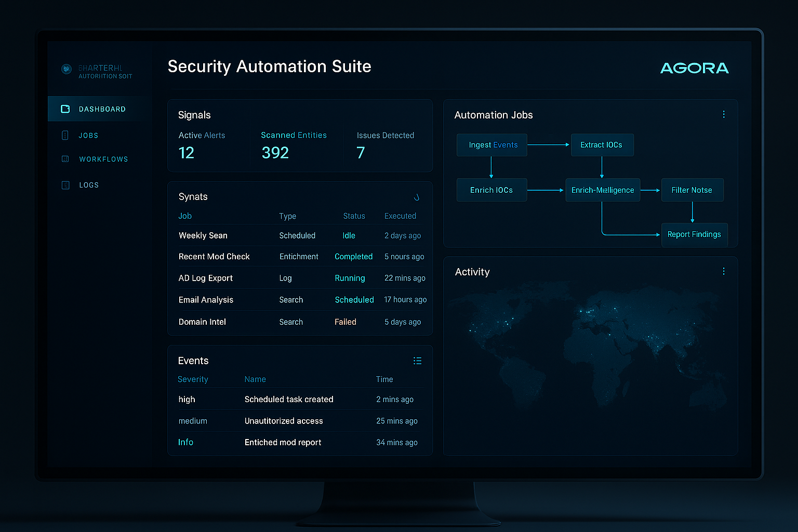Image resolution: width=798 pixels, height=532 pixels.
Task: Click the Active Alerts count in Signals
Action: coord(187,152)
